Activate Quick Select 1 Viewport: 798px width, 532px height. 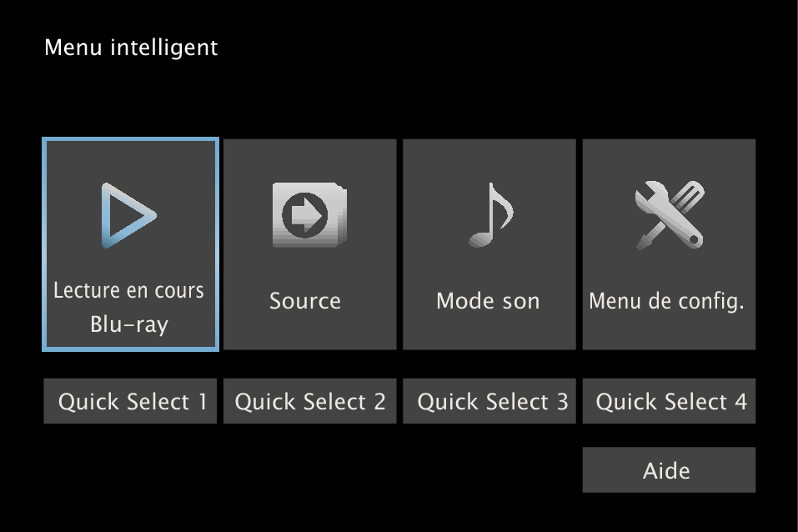coord(130,401)
